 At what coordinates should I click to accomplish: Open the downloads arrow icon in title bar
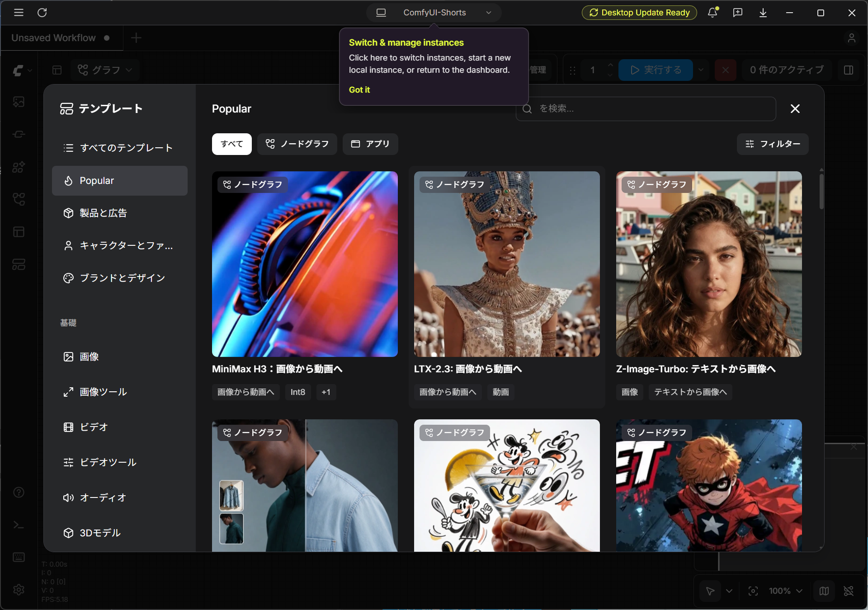(x=763, y=13)
